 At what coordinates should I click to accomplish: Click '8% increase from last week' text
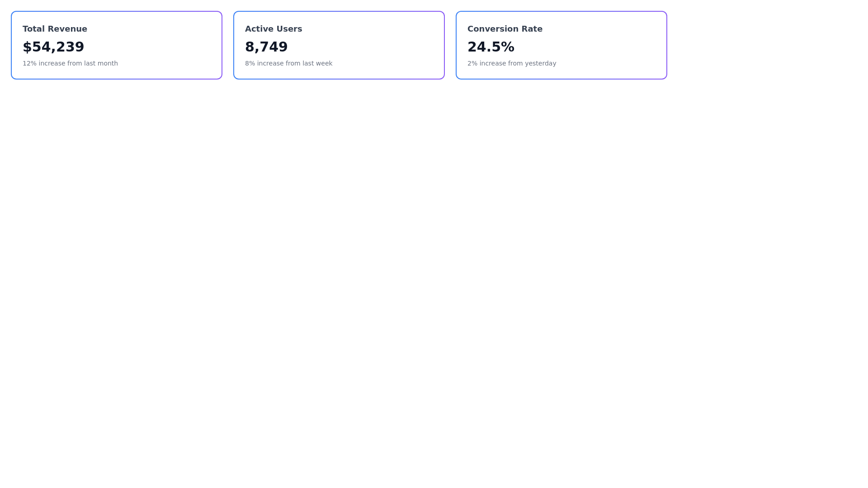point(288,63)
